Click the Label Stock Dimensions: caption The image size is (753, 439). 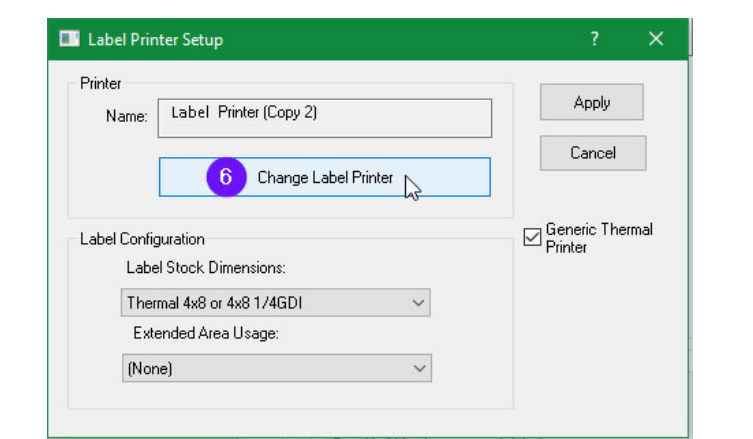(x=205, y=268)
